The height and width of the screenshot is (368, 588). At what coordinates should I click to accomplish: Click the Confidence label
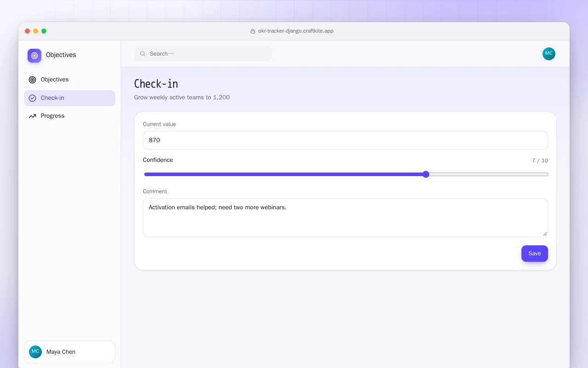coord(158,160)
